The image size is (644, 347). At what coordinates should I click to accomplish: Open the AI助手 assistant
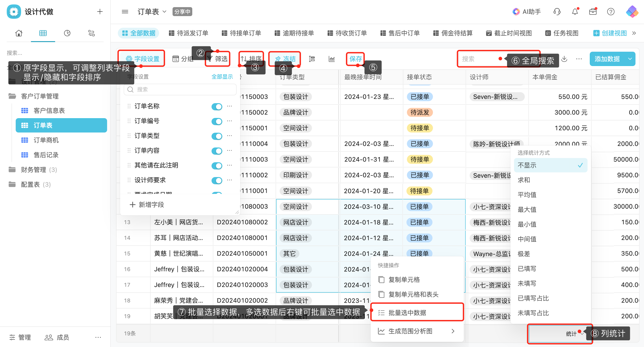tap(526, 11)
